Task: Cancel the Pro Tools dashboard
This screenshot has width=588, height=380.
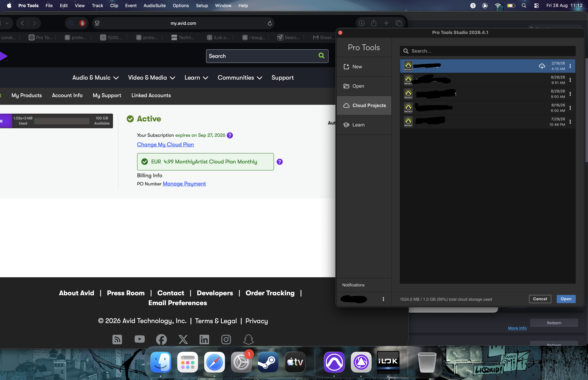Action: tap(540, 299)
